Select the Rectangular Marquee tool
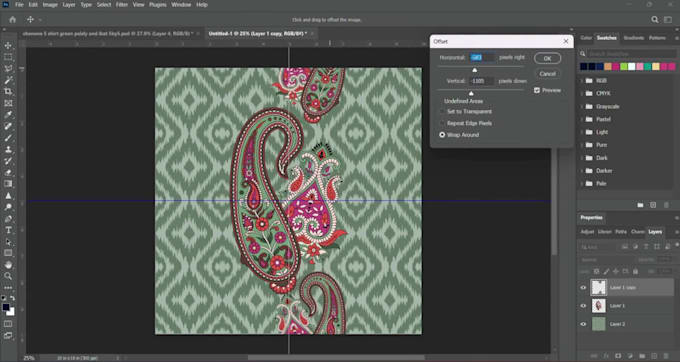Viewport: 680px width, 362px height. (8, 57)
